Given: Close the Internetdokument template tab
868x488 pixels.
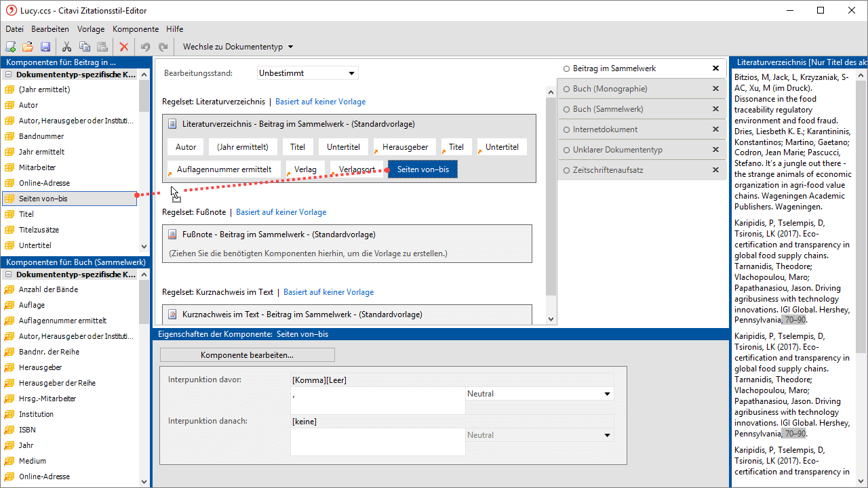Looking at the screenshot, I should (x=715, y=129).
